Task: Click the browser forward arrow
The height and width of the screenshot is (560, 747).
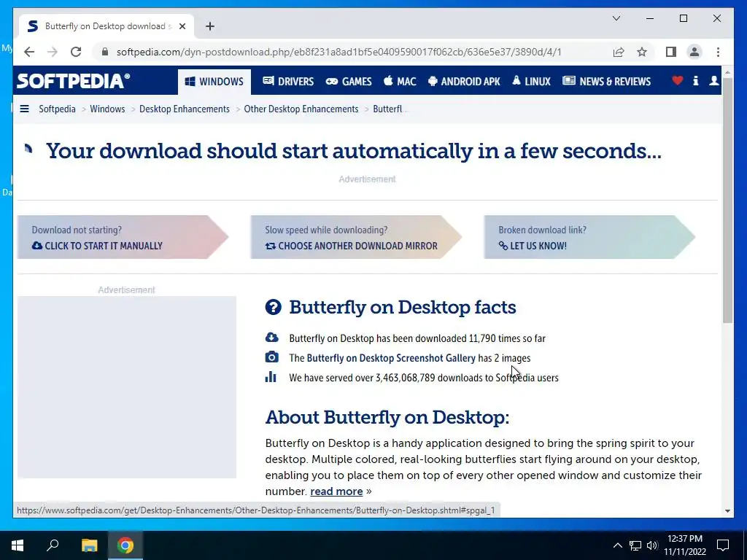Action: [x=53, y=52]
